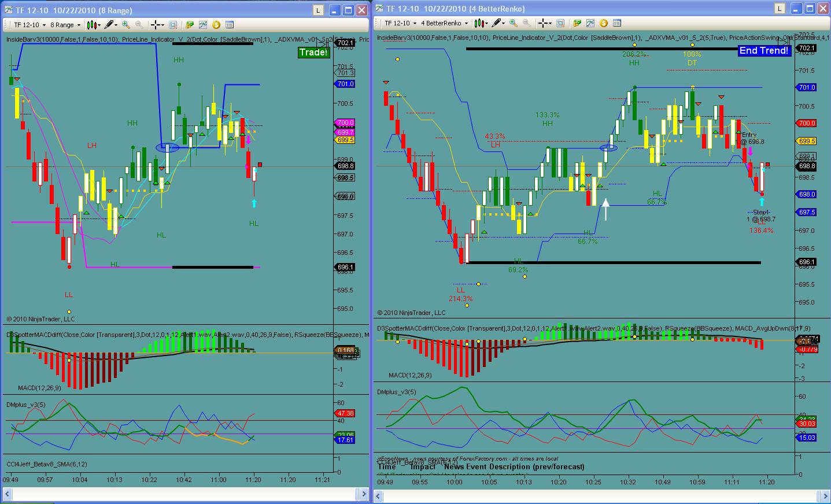Image resolution: width=831 pixels, height=504 pixels.
Task: Open chart Properties in 8 Range window
Action: pyautogui.click(x=230, y=25)
